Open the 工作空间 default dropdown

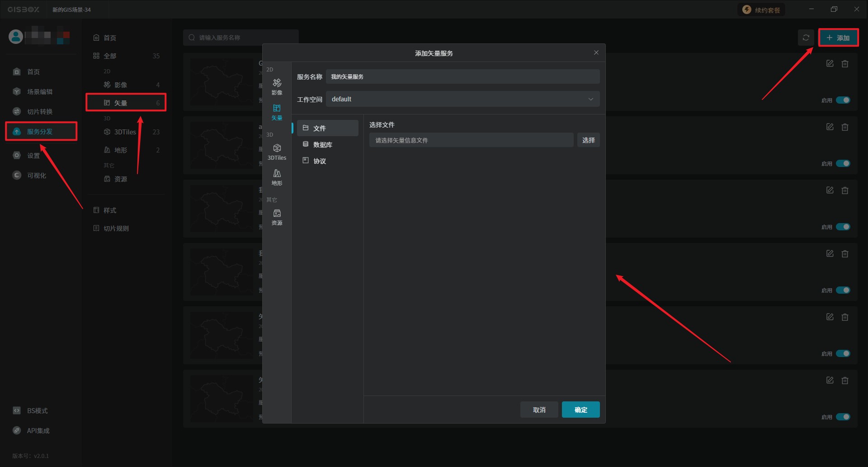(462, 99)
